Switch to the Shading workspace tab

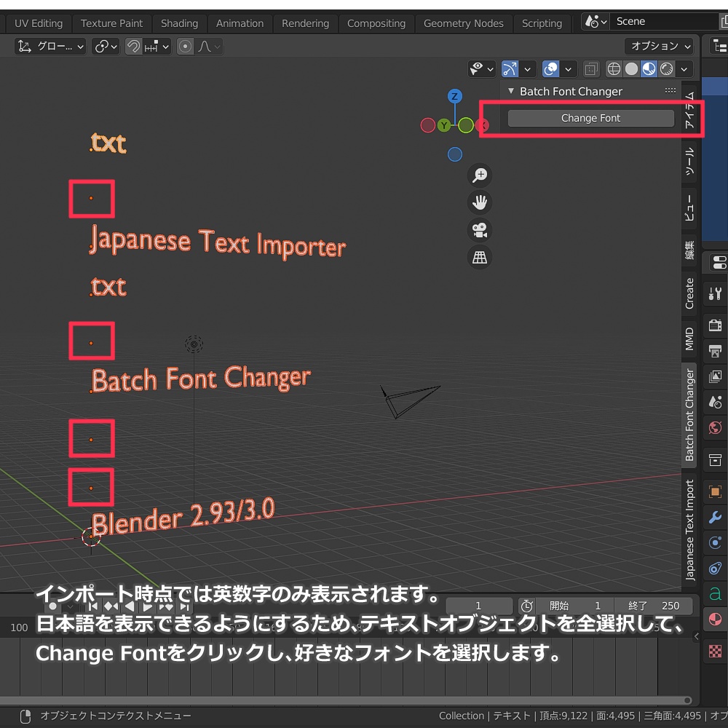pos(179,23)
